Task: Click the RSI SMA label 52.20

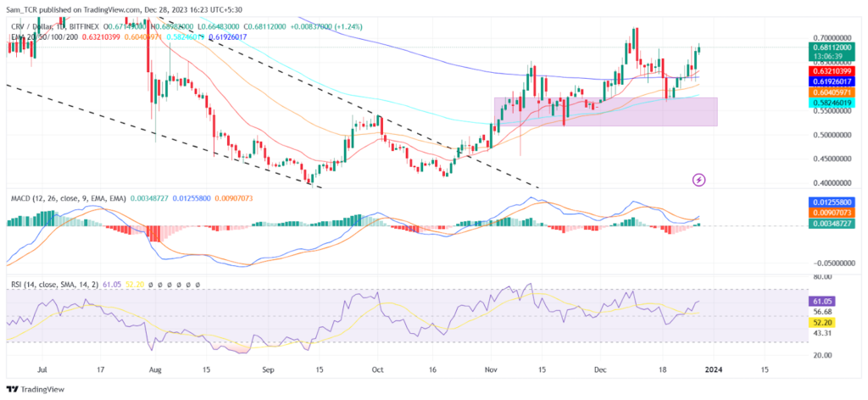Action: [822, 323]
